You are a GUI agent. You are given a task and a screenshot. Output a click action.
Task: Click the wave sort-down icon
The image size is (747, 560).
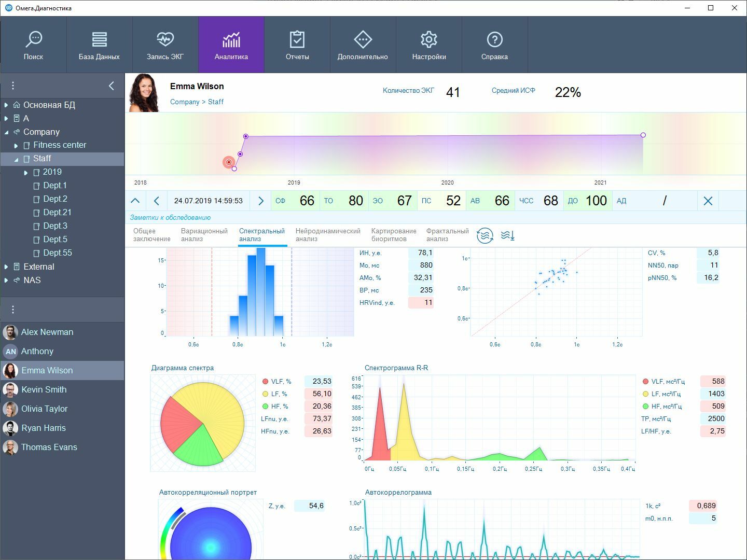(508, 236)
